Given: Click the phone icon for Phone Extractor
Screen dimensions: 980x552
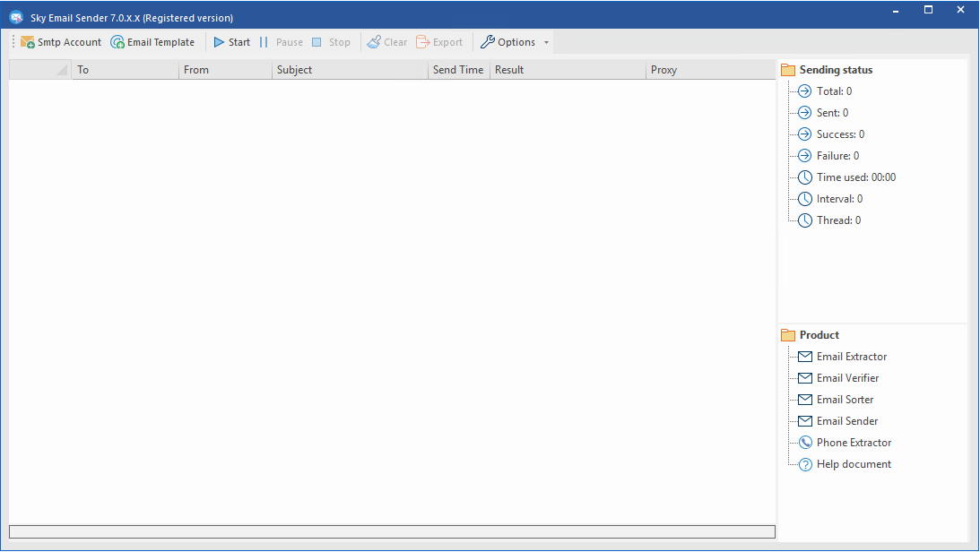Looking at the screenshot, I should coord(805,443).
